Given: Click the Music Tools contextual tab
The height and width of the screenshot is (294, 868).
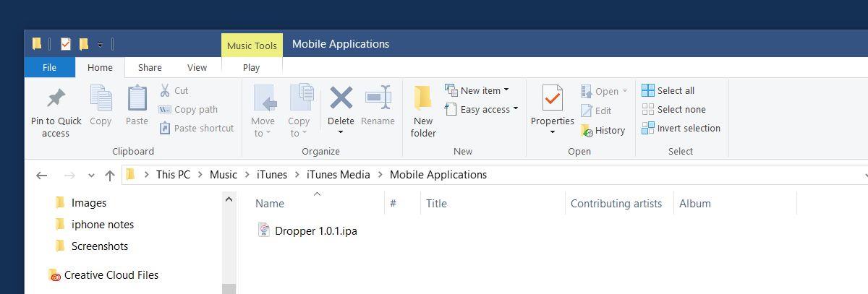Looking at the screenshot, I should [x=252, y=45].
